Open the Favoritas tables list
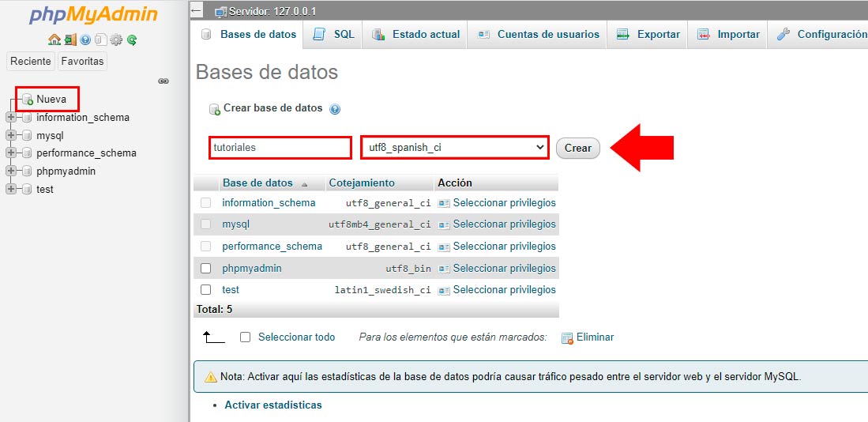Screen dimensions: 868x422 [x=82, y=62]
